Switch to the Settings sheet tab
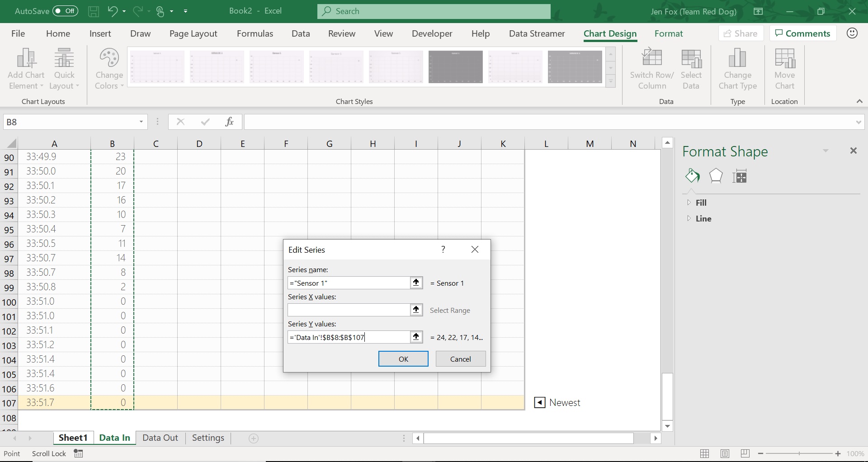Screen dimensions: 868x462 [x=208, y=438]
